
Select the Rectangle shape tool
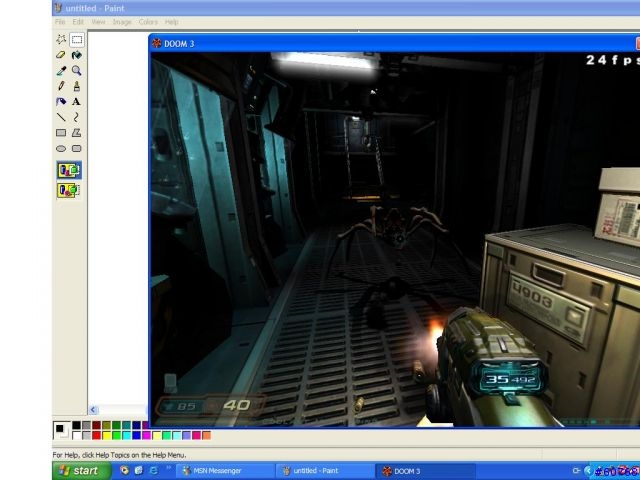pyautogui.click(x=61, y=133)
